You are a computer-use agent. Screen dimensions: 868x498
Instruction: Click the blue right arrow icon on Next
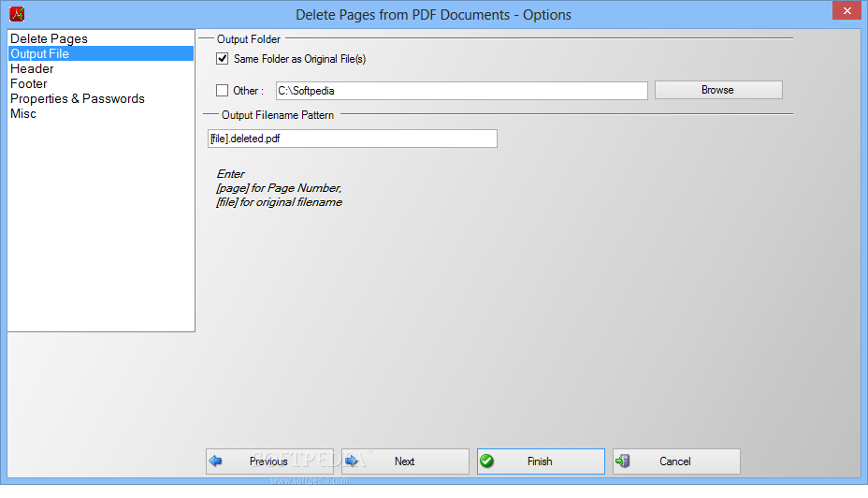pyautogui.click(x=352, y=461)
